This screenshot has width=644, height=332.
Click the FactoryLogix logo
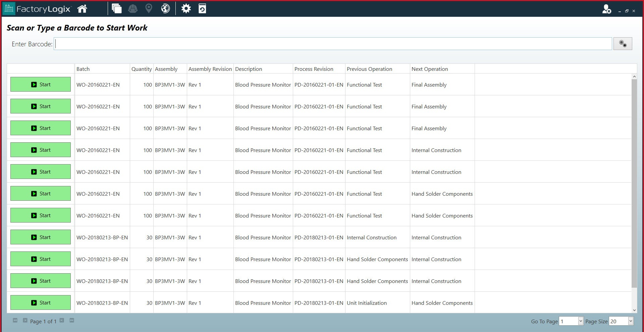coord(37,9)
